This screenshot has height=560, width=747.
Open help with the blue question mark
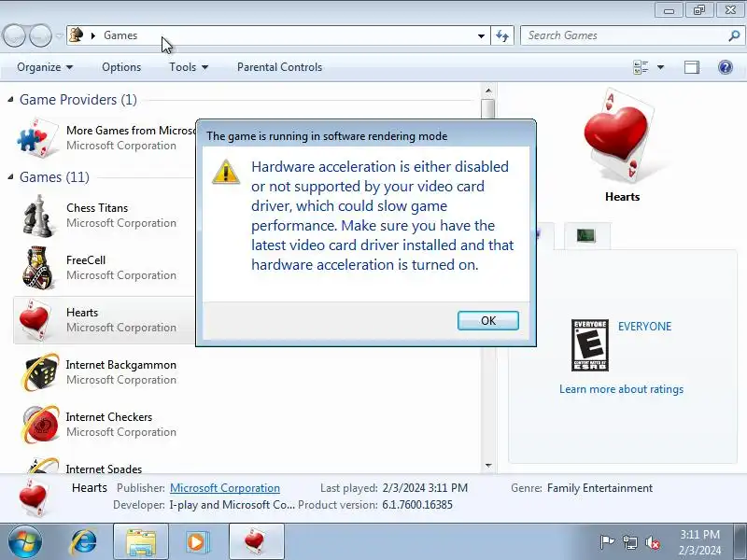pos(726,67)
